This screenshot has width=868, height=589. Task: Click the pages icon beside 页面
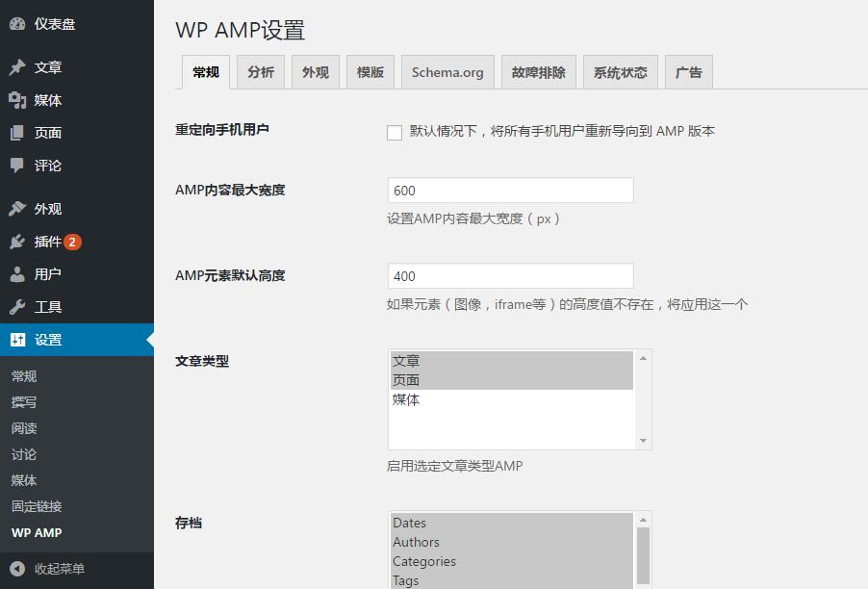[x=17, y=133]
